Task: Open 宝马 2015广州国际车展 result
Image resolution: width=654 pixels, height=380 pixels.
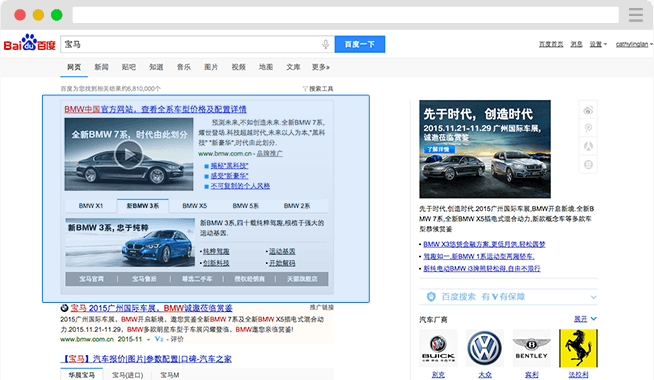Action: click(151, 308)
